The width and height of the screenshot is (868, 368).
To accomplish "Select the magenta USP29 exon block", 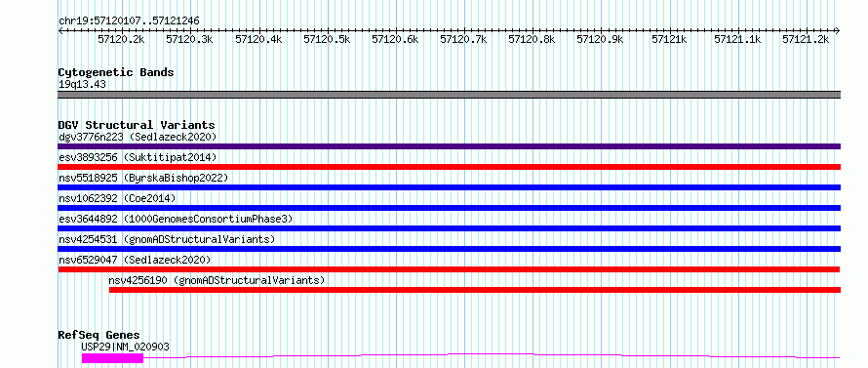I will [x=112, y=358].
